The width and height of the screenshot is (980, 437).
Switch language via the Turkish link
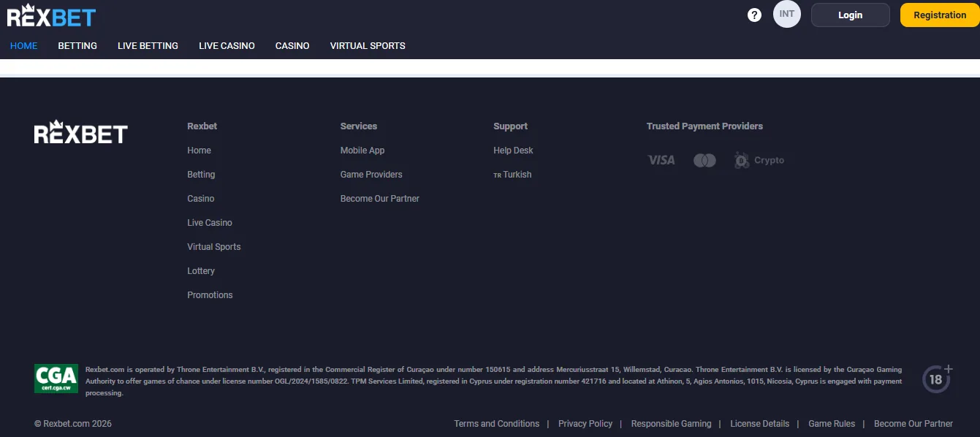[x=512, y=175]
